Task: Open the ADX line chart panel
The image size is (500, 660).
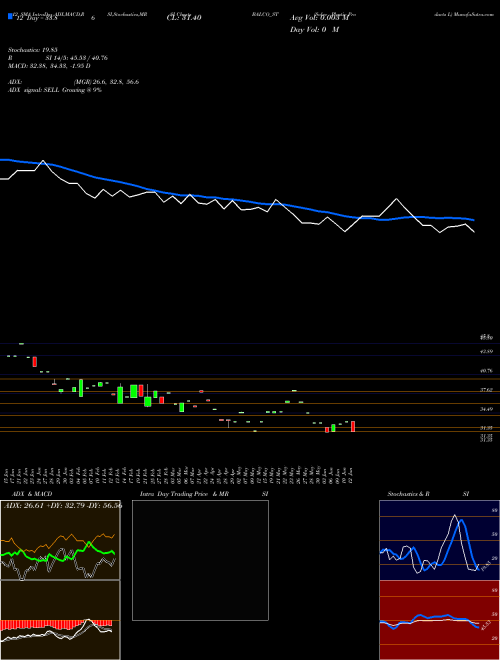Action: [x=60, y=540]
